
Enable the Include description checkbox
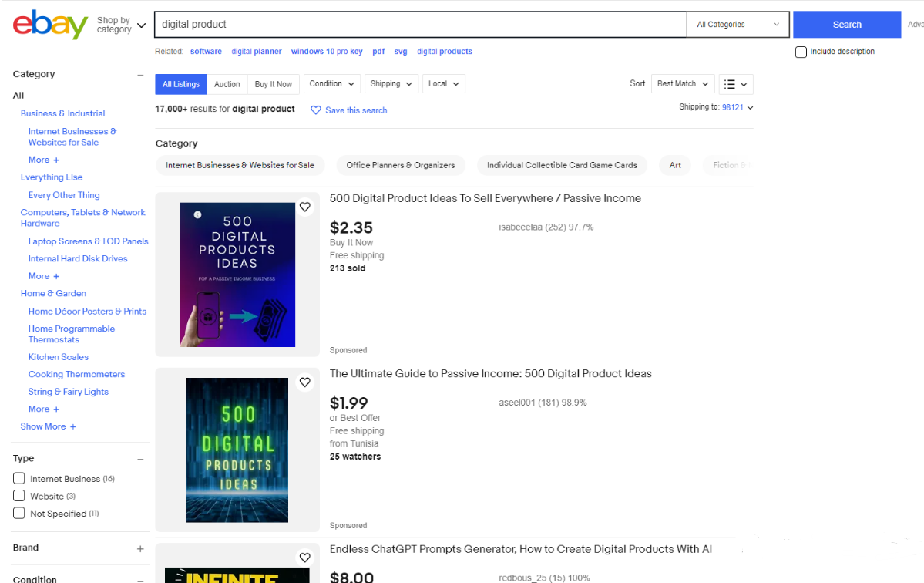(x=801, y=52)
